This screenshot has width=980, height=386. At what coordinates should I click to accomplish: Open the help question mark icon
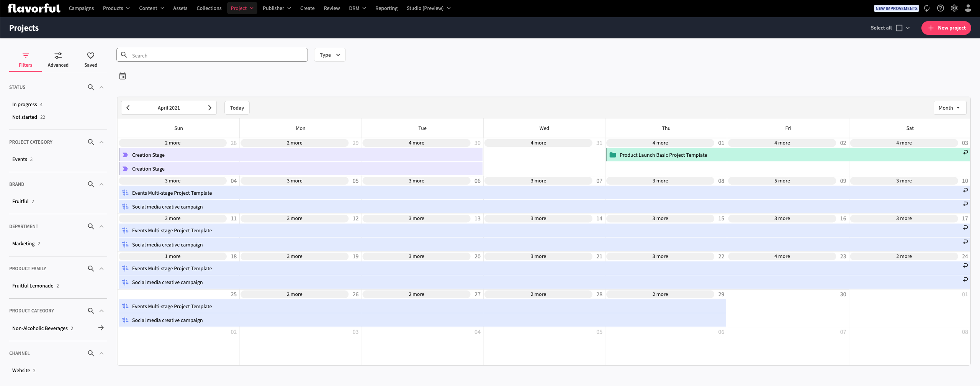[x=940, y=8]
